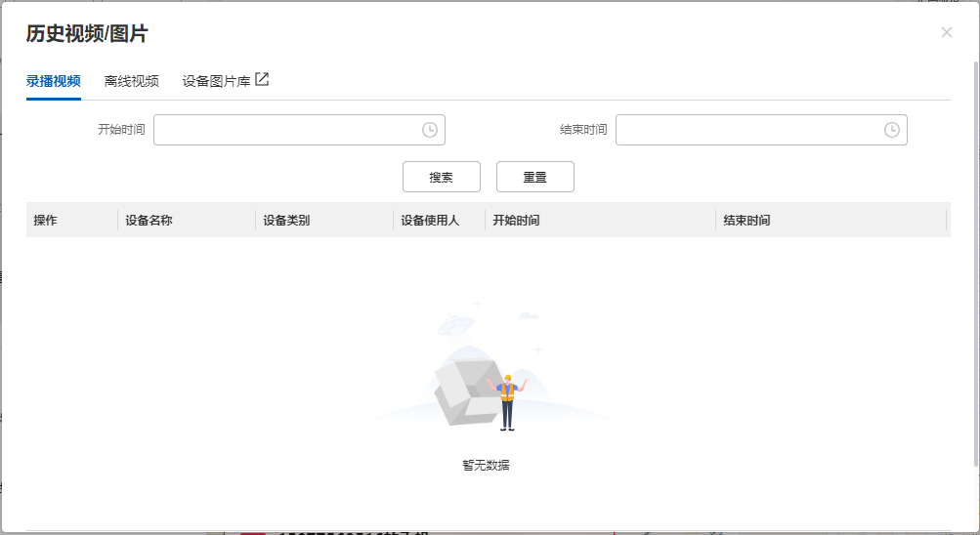Click the 结束时间 column header in table
Image resolution: width=980 pixels, height=535 pixels.
click(831, 220)
